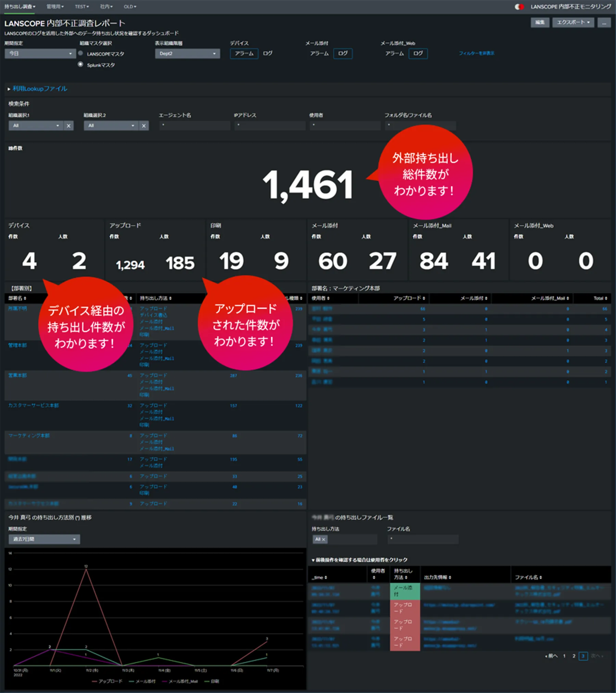Select the Splunkマスタ radio option
Screen dimensions: 616x693
pos(80,64)
